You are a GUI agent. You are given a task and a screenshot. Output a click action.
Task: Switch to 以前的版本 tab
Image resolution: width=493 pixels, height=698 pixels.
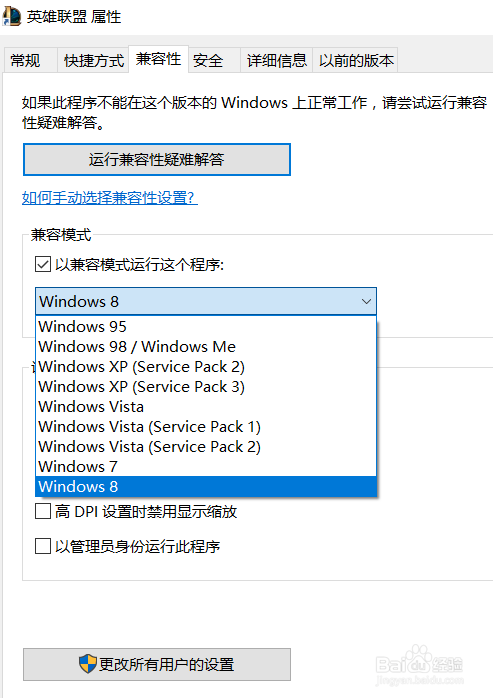pyautogui.click(x=355, y=60)
